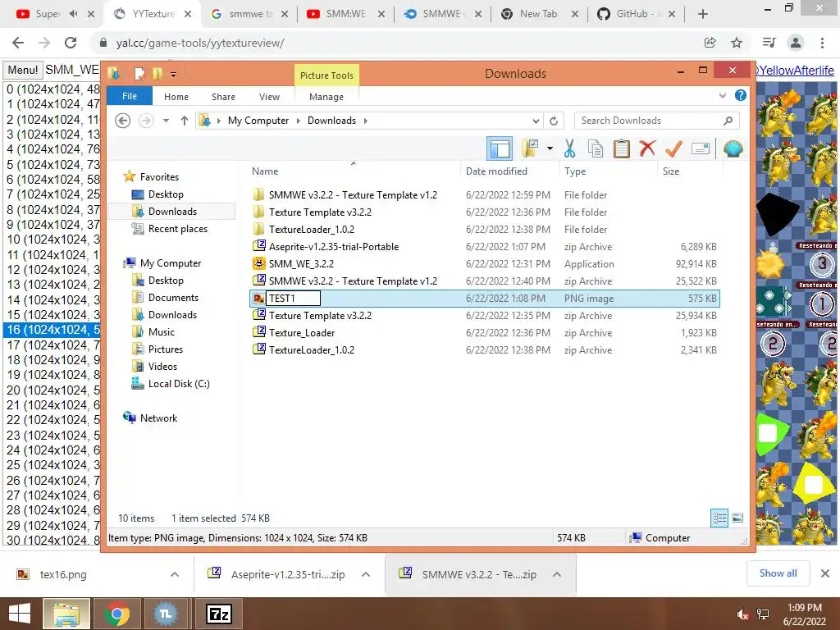Sort files by Date modified column

pos(496,171)
